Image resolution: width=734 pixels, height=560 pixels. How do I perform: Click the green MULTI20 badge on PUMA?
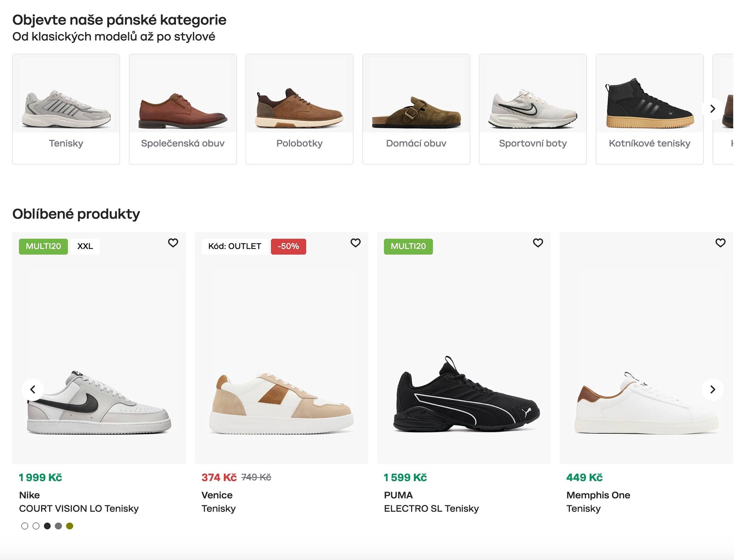[x=408, y=246]
